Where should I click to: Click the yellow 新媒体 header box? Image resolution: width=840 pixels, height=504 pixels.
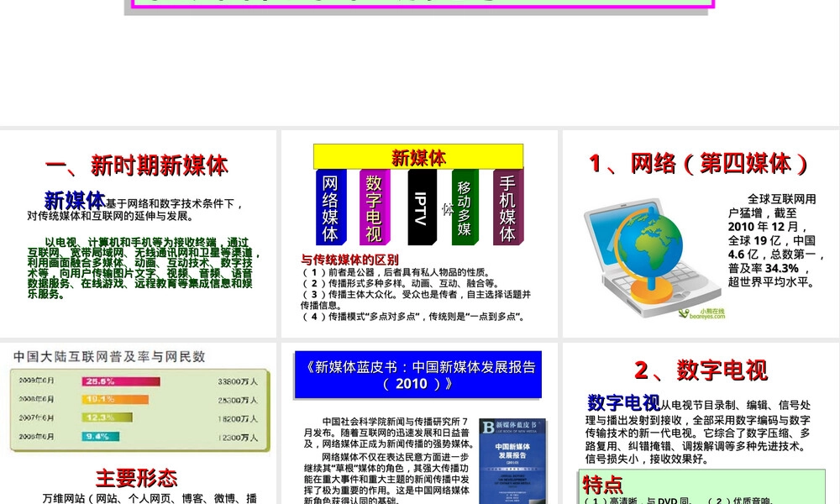(x=418, y=157)
